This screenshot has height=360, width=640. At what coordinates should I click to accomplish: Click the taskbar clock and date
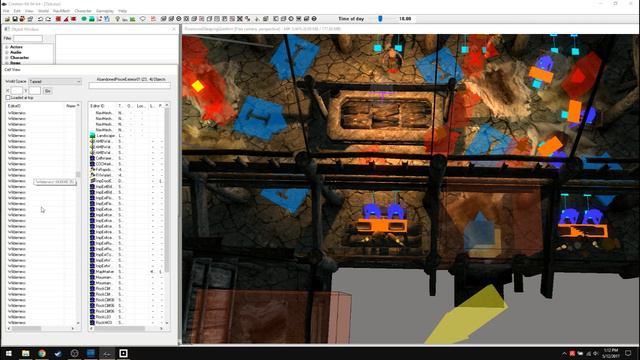pyautogui.click(x=611, y=353)
